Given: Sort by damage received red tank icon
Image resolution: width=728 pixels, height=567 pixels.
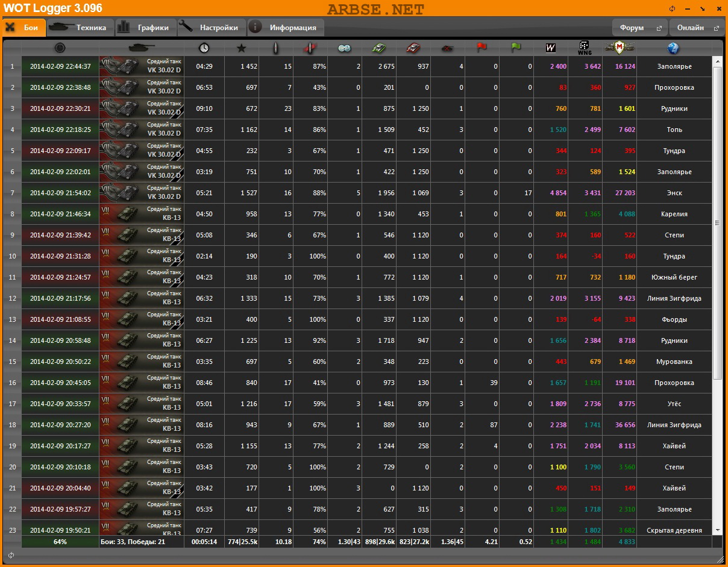Looking at the screenshot, I should (413, 48).
